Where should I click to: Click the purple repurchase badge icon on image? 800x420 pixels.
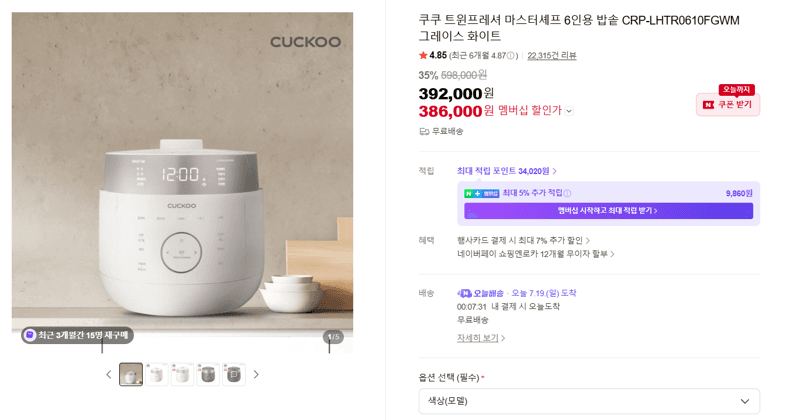(x=30, y=335)
